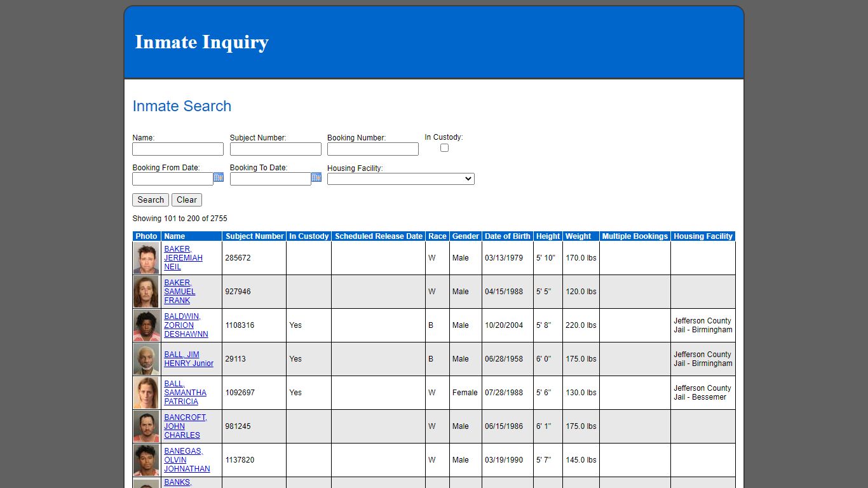Click the Scheduled Release Date column header
Screen dimensions: 868x488
point(378,236)
